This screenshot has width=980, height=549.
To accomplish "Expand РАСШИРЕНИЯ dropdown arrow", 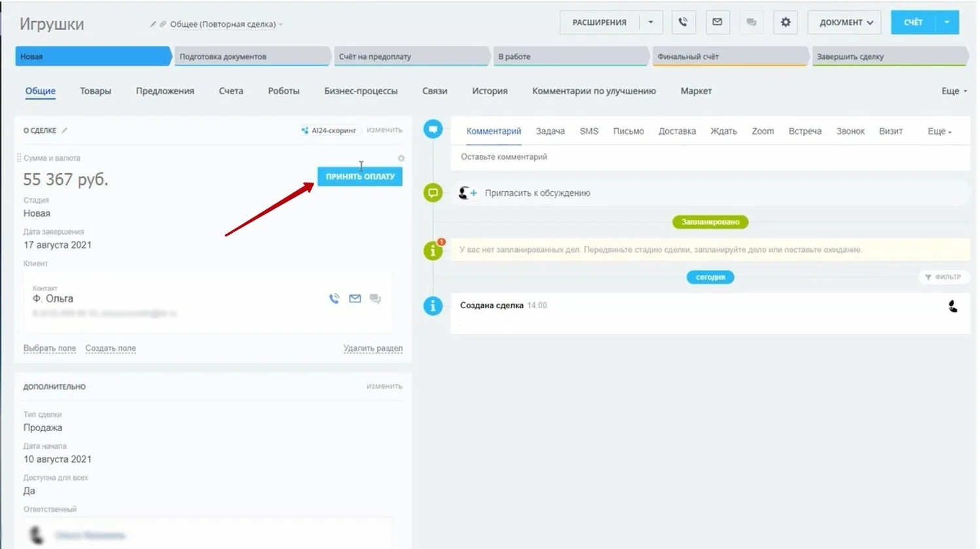I will coord(651,22).
